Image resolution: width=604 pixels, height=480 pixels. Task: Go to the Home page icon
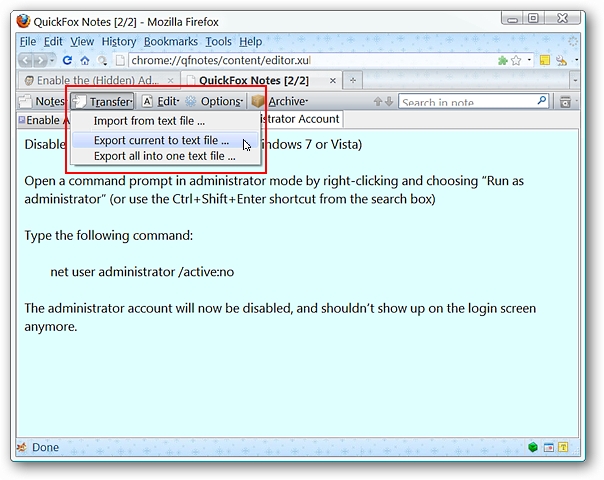tap(85, 60)
